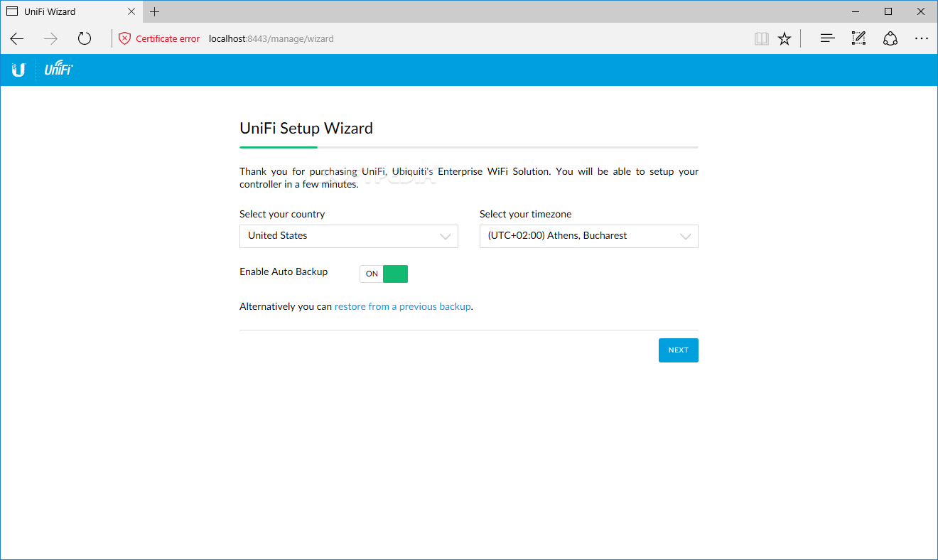The image size is (938, 560).
Task: Refresh the page with reload icon
Action: click(x=85, y=38)
